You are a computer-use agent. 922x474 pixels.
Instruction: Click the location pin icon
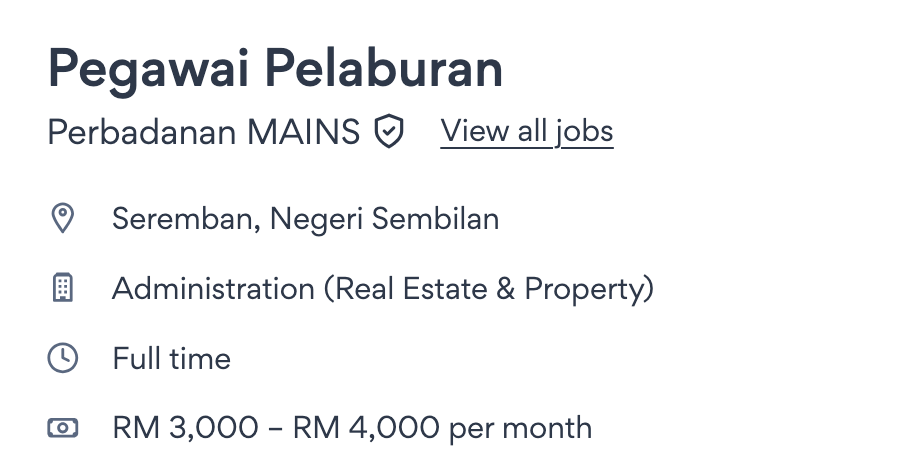[x=63, y=218]
